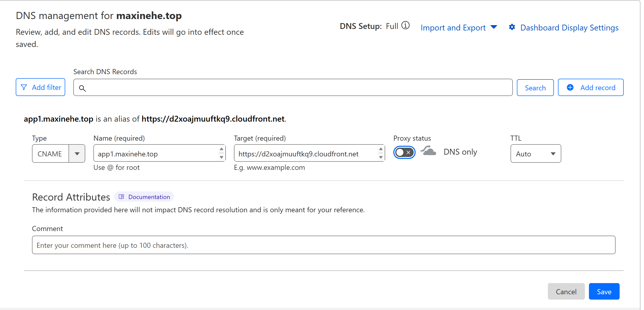Click the Comment text field
Viewport: 644px width, 310px height.
pyautogui.click(x=323, y=245)
